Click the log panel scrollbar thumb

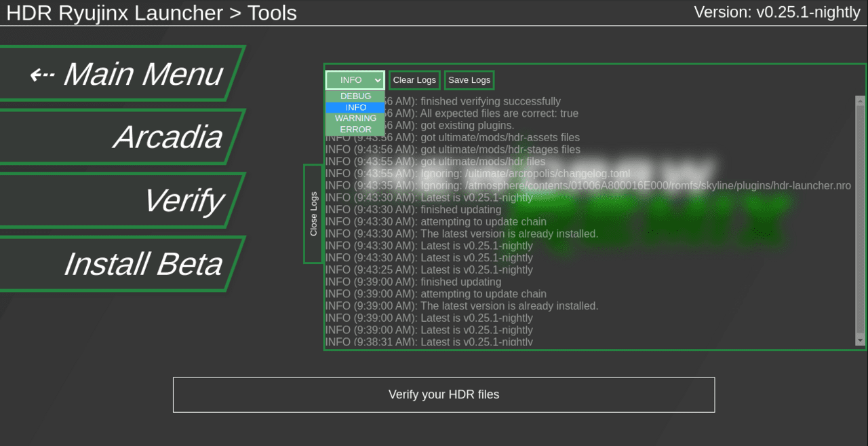[860, 219]
